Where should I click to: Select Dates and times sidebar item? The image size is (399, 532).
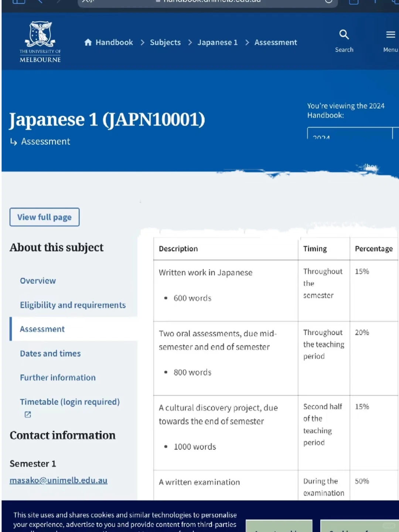[50, 354]
